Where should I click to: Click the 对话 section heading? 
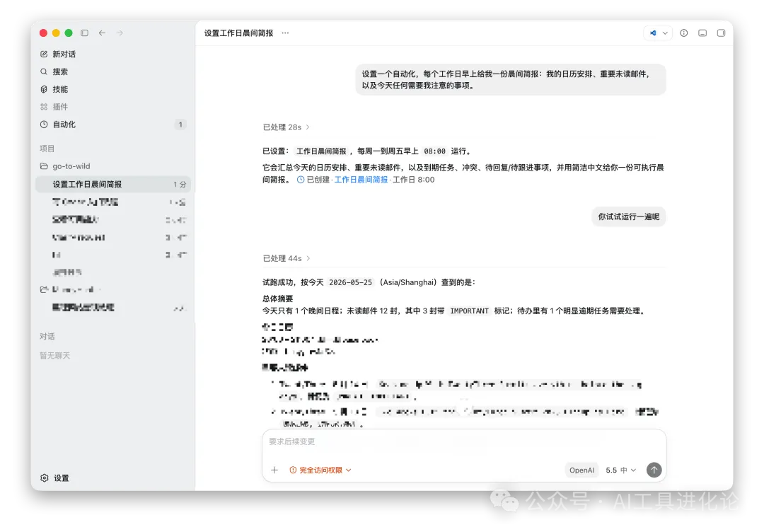point(47,336)
